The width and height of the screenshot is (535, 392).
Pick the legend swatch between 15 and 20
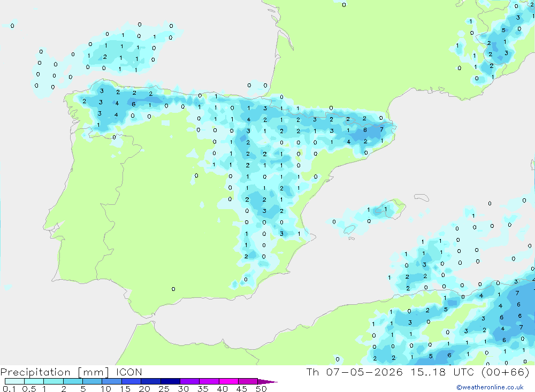(131, 381)
